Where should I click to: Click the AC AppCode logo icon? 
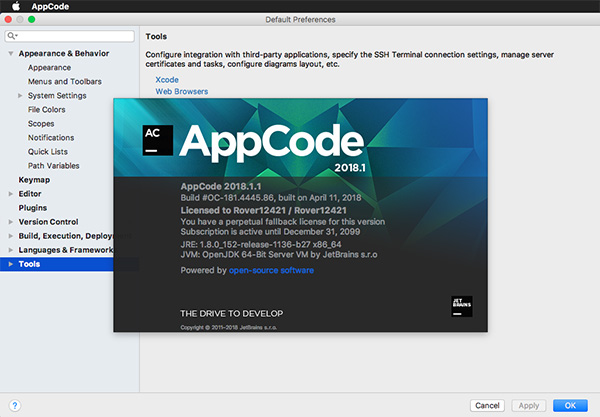coord(158,140)
